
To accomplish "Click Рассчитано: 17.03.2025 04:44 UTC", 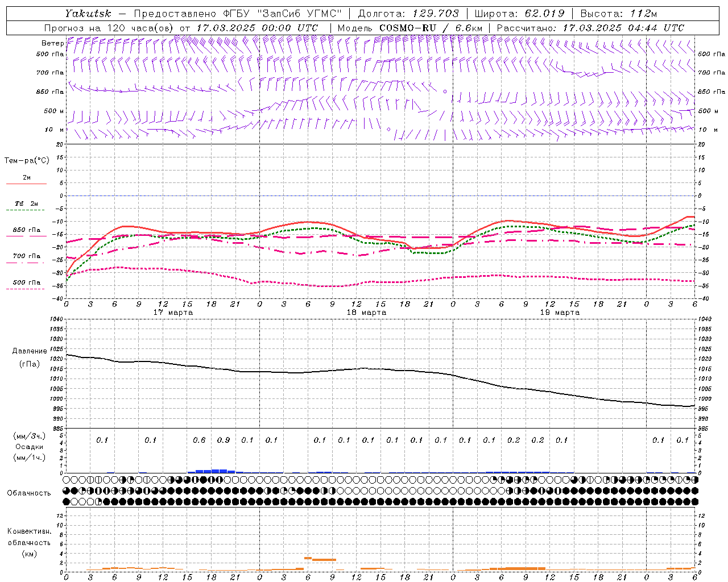I will (x=590, y=28).
